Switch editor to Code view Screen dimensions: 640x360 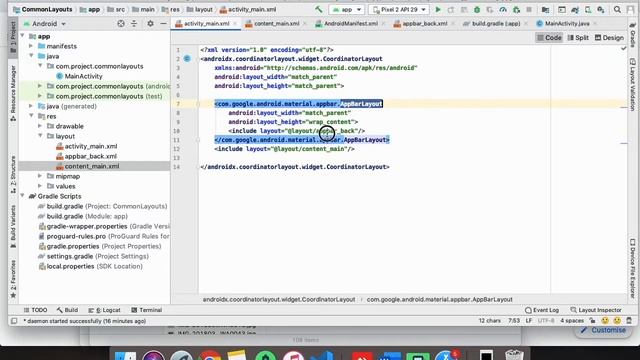point(549,38)
